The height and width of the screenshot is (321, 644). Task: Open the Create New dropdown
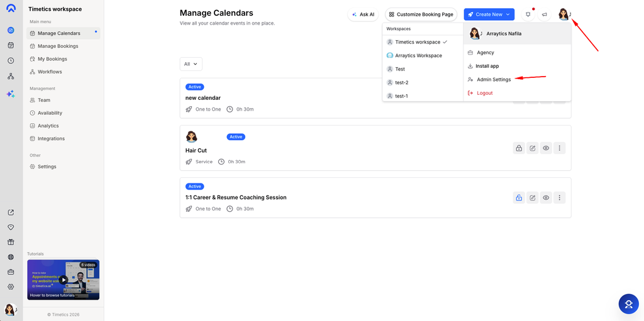[489, 14]
